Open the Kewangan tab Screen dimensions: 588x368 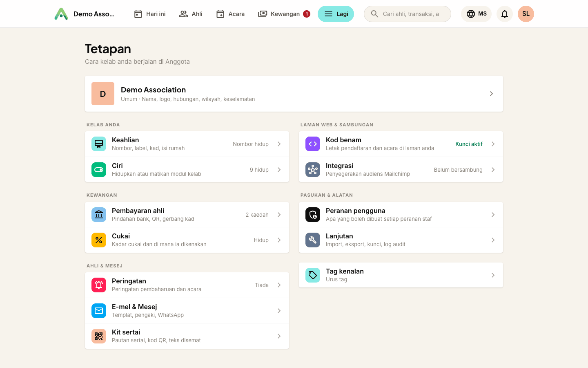[284, 14]
